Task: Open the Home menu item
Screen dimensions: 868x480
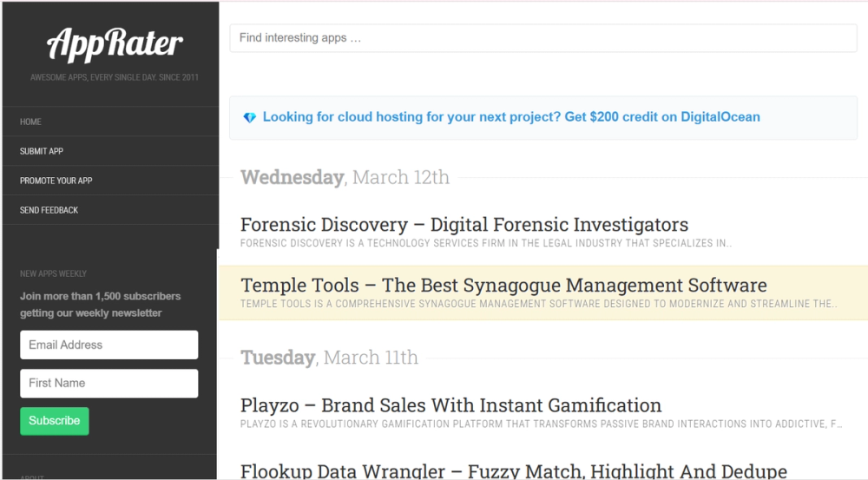Action: tap(30, 122)
